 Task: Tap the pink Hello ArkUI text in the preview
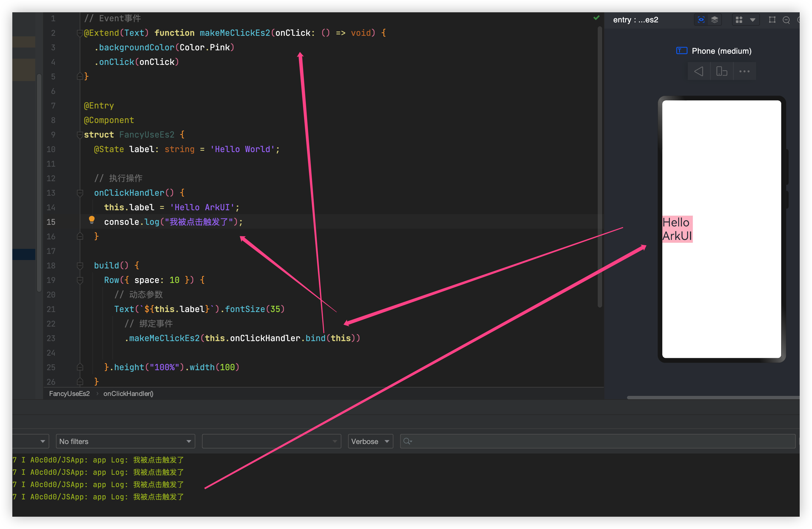677,229
